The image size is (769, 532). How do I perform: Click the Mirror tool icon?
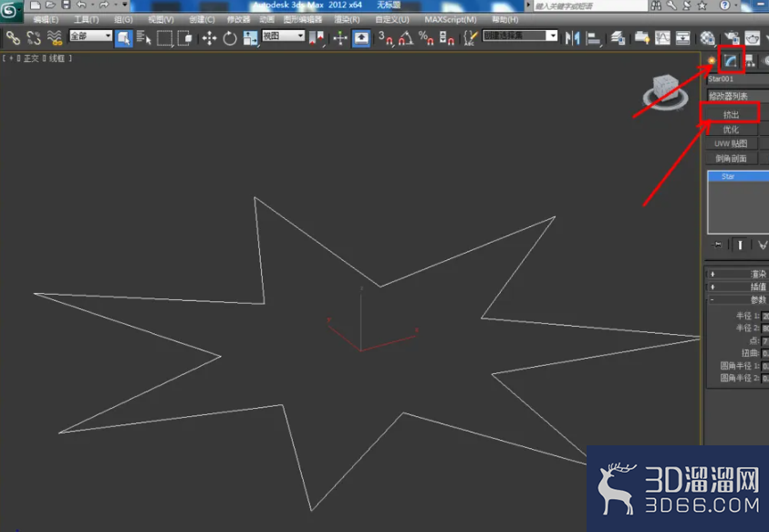pyautogui.click(x=572, y=37)
